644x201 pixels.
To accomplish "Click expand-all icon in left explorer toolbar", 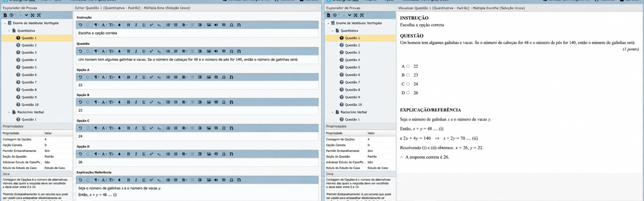I will click(x=33, y=15).
